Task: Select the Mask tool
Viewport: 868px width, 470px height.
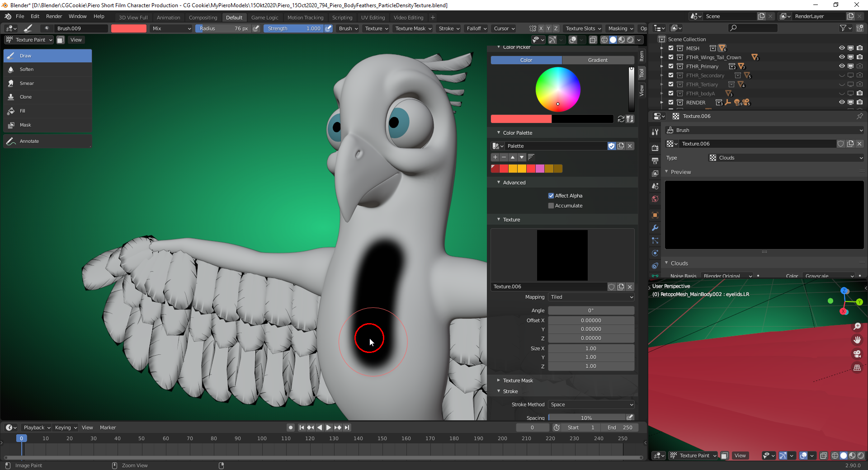Action: [47, 125]
